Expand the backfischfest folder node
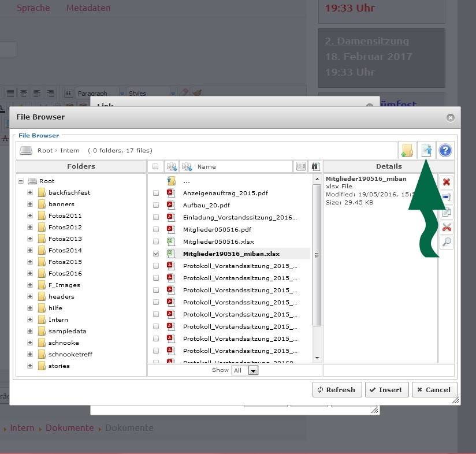 30,193
